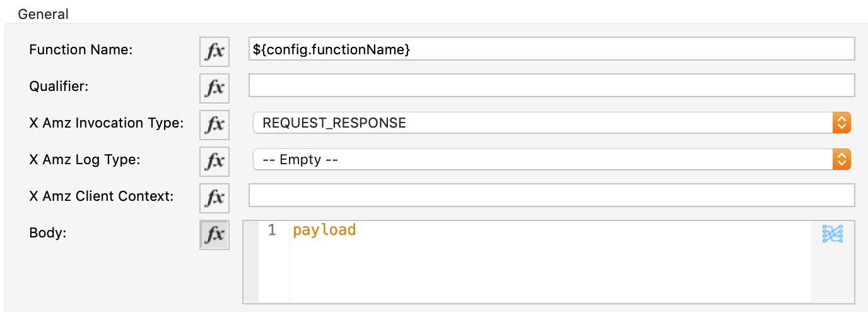Viewport: 868px width, 312px height.
Task: Click orange arrows on the REQUEST_RESPONSE combo box
Action: 842,123
